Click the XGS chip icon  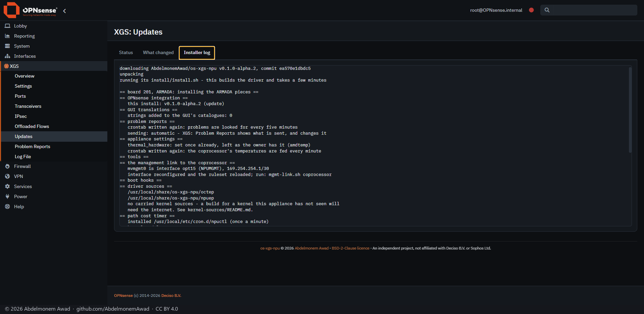pyautogui.click(x=6, y=66)
